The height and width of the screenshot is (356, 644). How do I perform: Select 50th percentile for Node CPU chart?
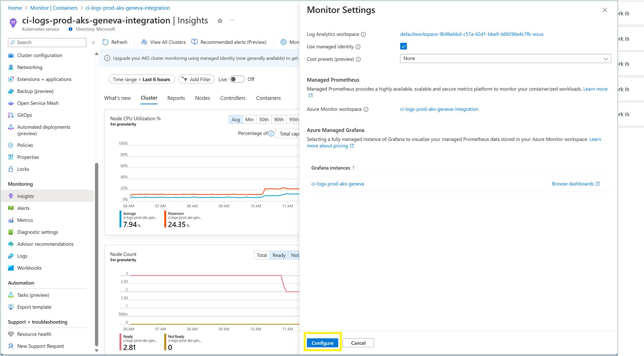point(264,120)
